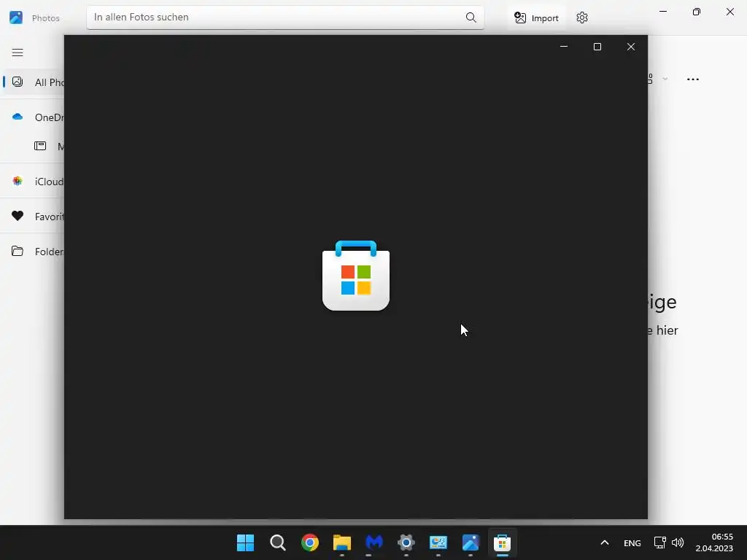This screenshot has width=747, height=560.
Task: Click the search magnifier in Photos
Action: 471,17
